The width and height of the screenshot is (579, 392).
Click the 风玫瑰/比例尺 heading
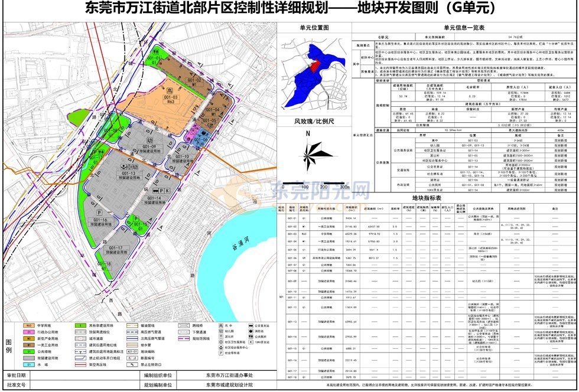314,120
